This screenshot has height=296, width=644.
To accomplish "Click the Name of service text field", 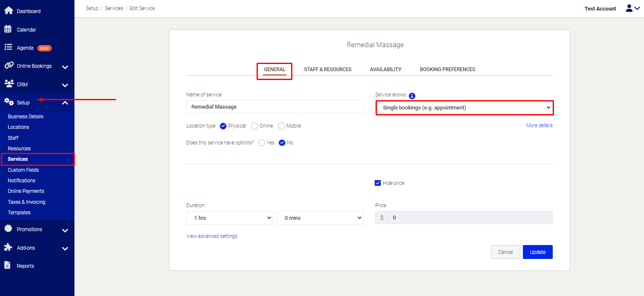I will 275,107.
